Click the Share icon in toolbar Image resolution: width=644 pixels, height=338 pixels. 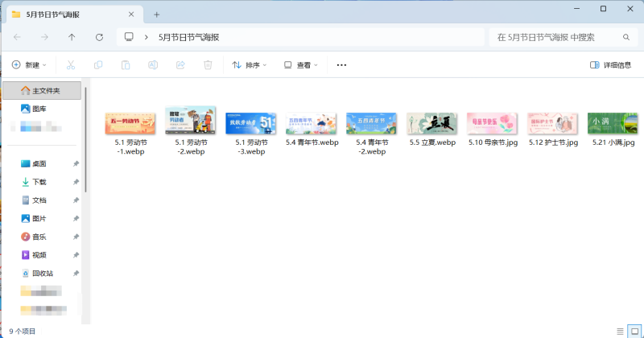pyautogui.click(x=180, y=65)
